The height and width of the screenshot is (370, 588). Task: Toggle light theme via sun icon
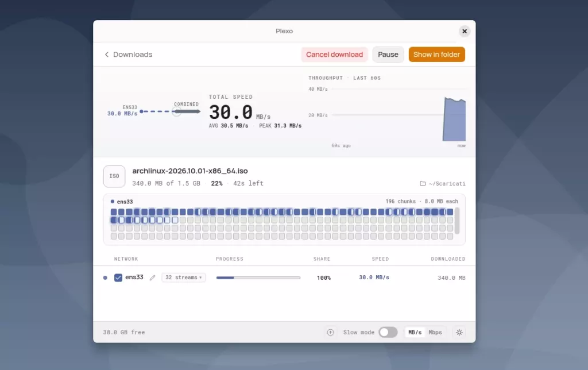459,332
